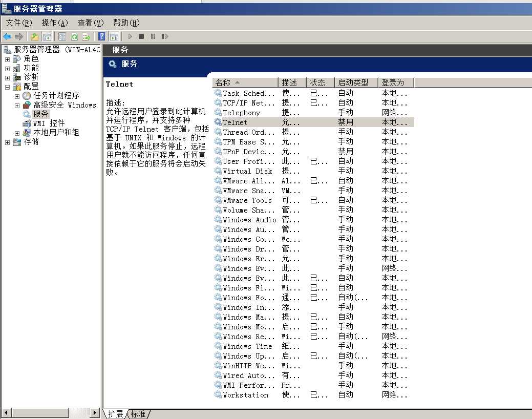Collapse the 配置 tree node
The image size is (532, 419).
click(x=8, y=87)
